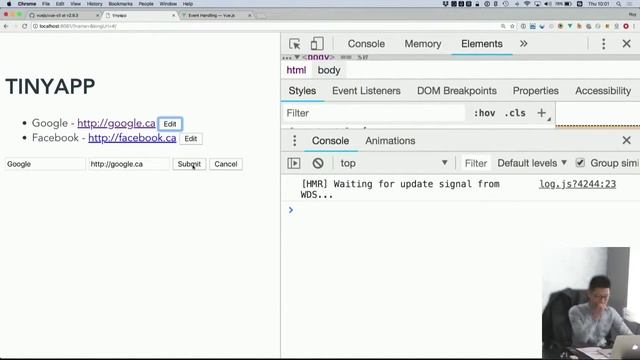Image resolution: width=640 pixels, height=360 pixels.
Task: Open the Accessibility tab
Action: pyautogui.click(x=603, y=91)
